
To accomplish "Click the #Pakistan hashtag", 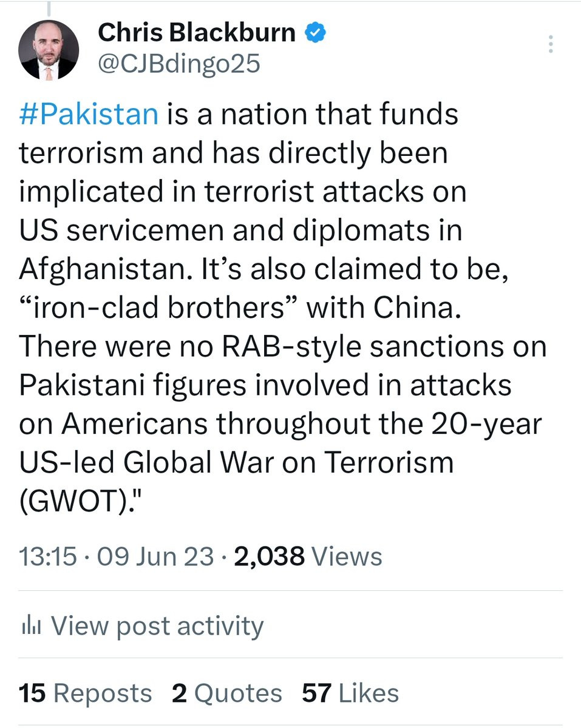I will click(x=89, y=114).
